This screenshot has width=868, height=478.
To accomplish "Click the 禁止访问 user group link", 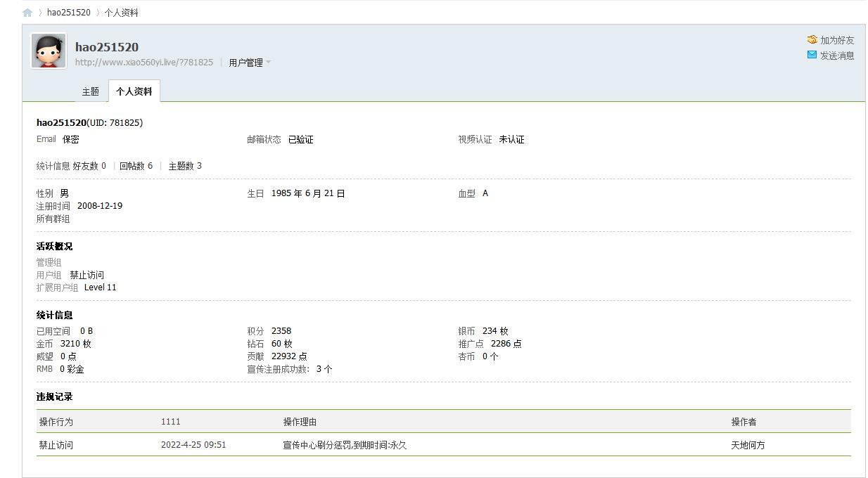I will [87, 275].
